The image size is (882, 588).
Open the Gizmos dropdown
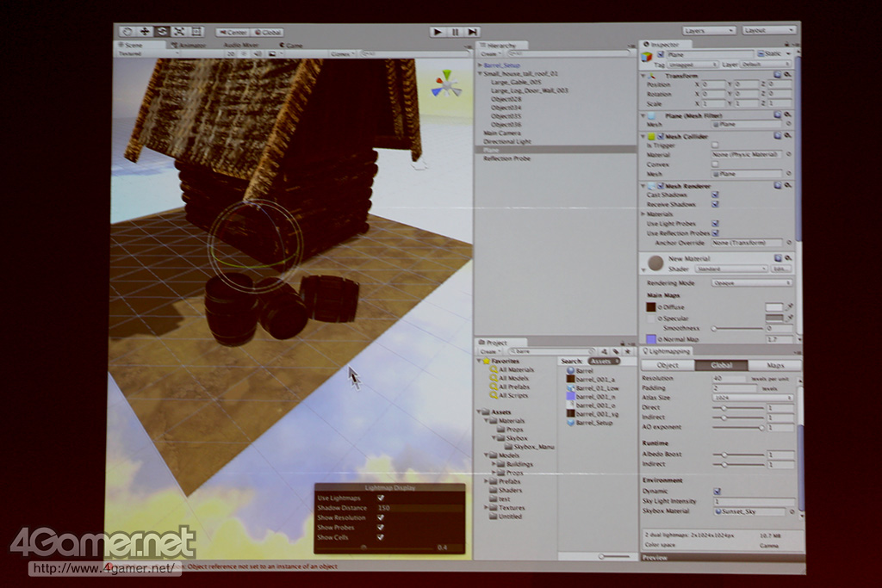coord(343,54)
